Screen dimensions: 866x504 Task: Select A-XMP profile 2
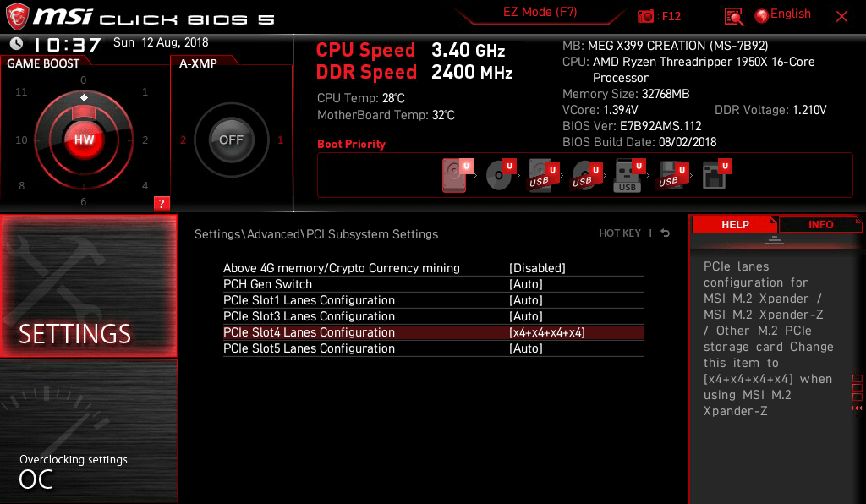pos(184,140)
